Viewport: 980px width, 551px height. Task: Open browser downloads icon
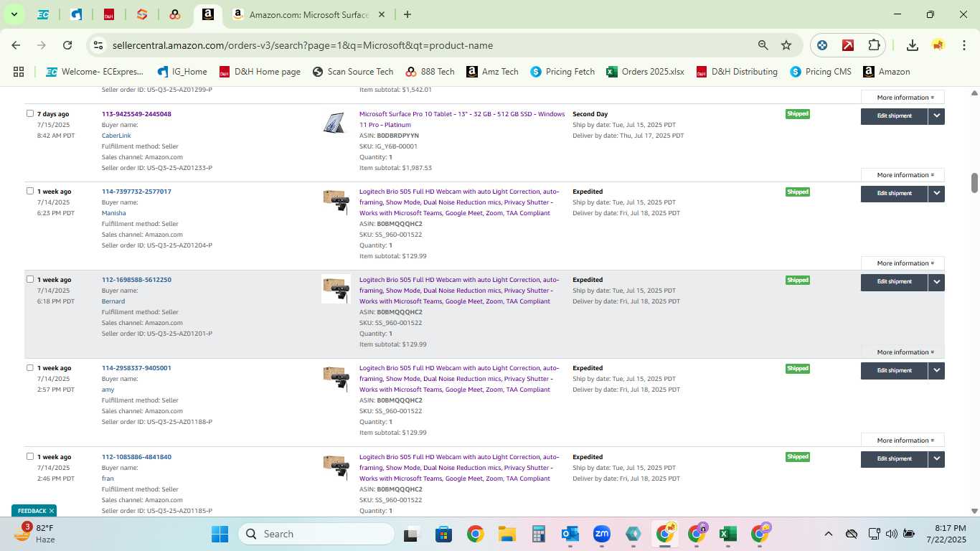[913, 45]
